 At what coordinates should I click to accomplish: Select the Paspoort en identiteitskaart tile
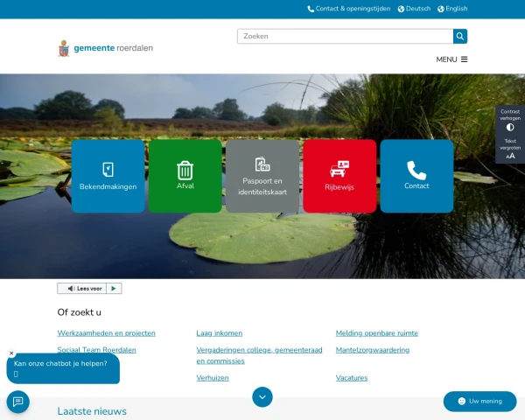coord(262,176)
